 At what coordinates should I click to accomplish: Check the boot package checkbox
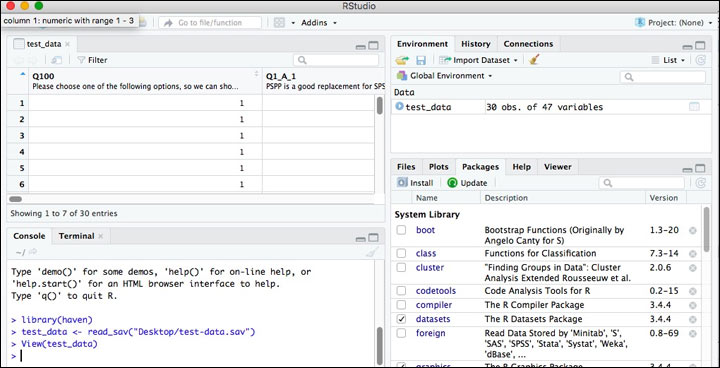pos(401,230)
